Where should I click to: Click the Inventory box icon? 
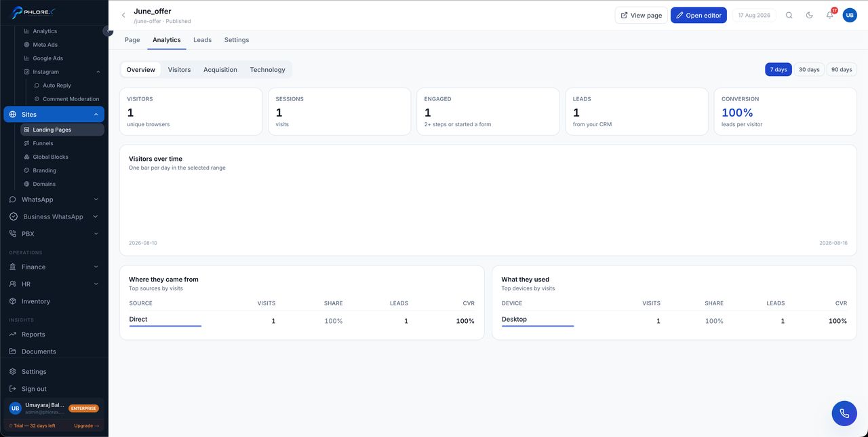pyautogui.click(x=13, y=301)
